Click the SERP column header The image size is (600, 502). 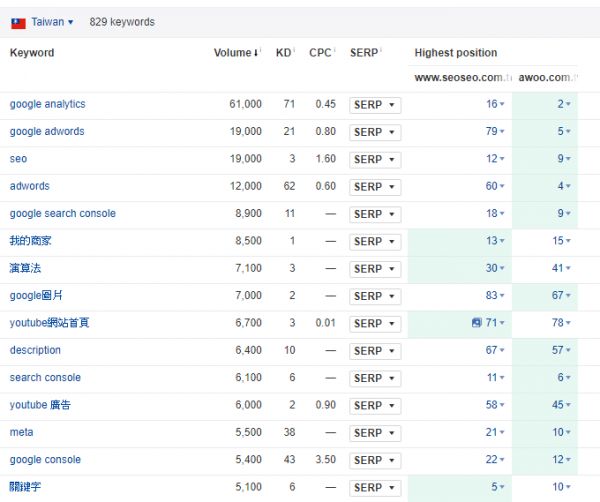(x=366, y=52)
